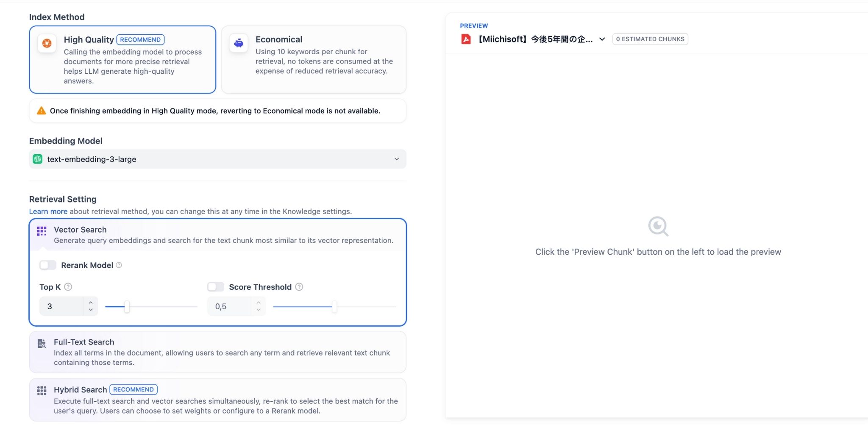
Task: Select the Hybrid Search retrieval method
Action: pyautogui.click(x=217, y=399)
